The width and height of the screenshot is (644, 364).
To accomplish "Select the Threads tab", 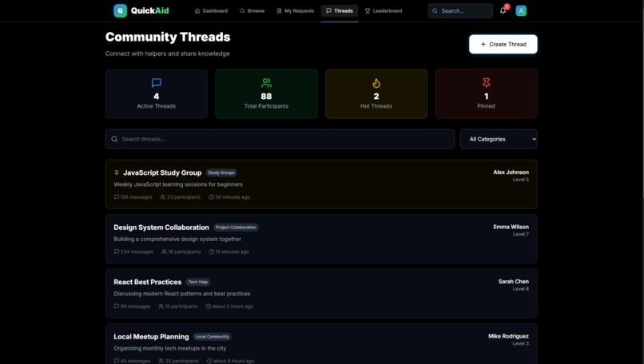I will click(x=340, y=10).
